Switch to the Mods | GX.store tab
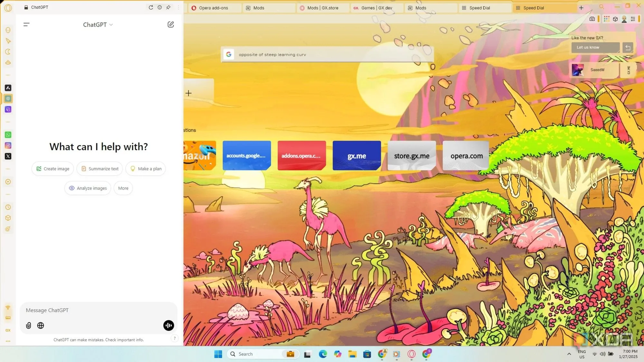Image resolution: width=644 pixels, height=362 pixels. click(x=323, y=8)
